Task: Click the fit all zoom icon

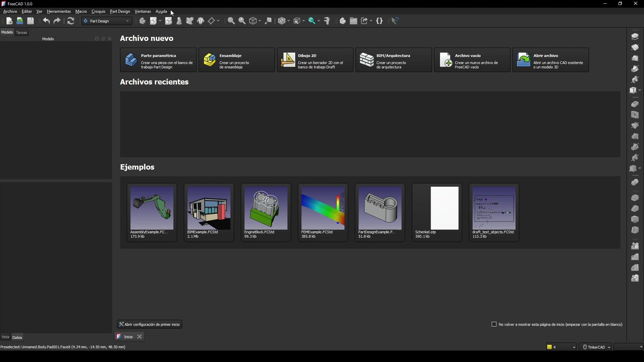Action: 231,21
